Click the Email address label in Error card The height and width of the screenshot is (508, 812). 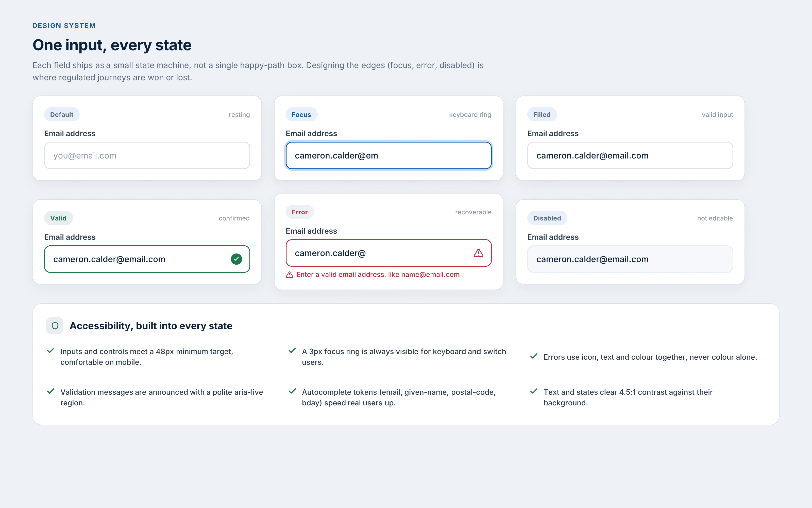click(311, 231)
